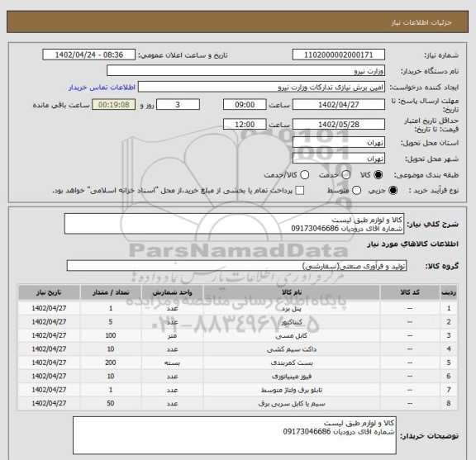This screenshot has width=476, height=460.
Task: Click the buyer organization field وزارت نیرو
Action: pyautogui.click(x=245, y=71)
